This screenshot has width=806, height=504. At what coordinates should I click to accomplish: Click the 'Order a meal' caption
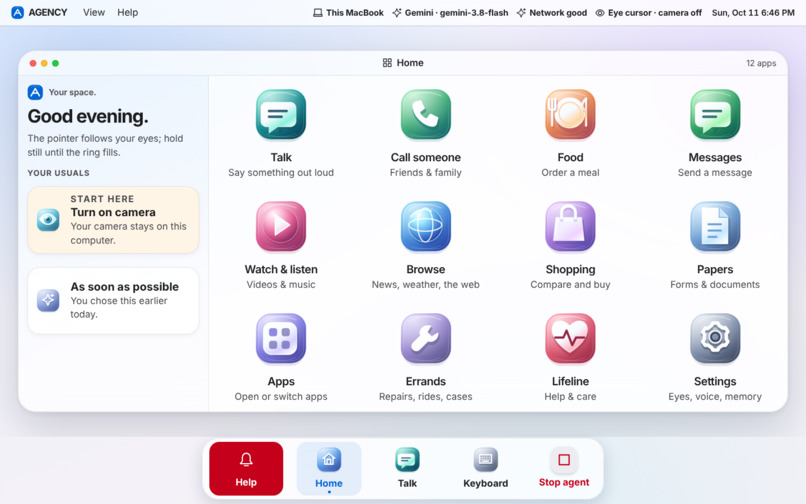click(x=570, y=173)
